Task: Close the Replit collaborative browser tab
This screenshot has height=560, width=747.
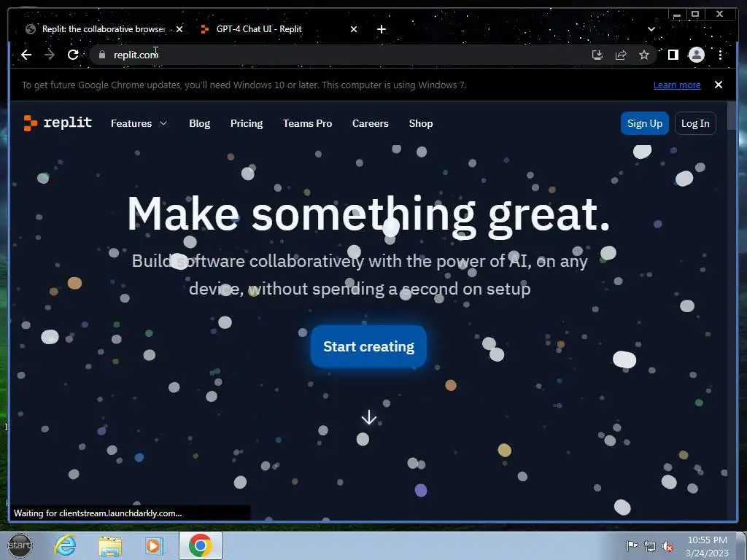Action: [x=179, y=29]
